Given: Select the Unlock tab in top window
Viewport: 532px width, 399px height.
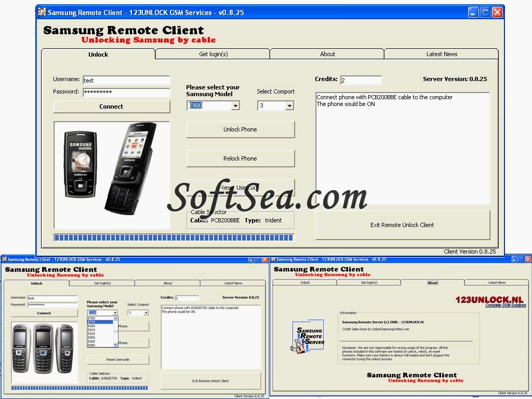Looking at the screenshot, I should 98,54.
